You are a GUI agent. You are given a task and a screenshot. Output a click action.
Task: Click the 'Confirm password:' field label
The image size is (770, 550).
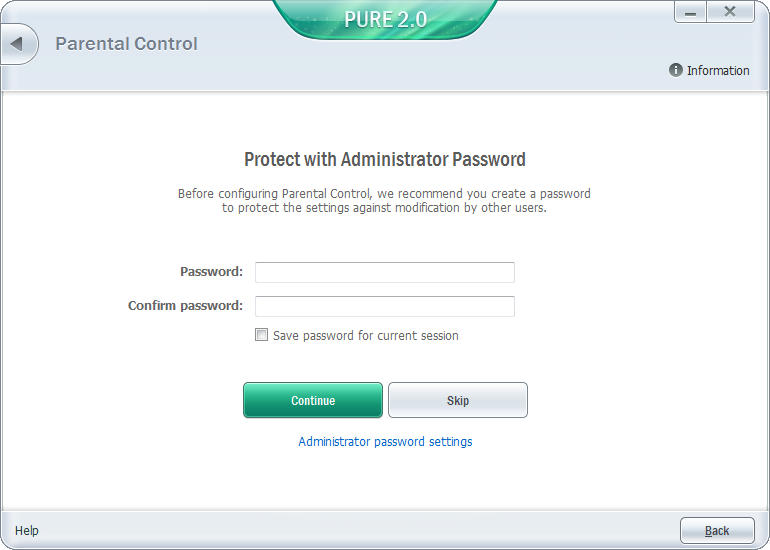coord(185,306)
